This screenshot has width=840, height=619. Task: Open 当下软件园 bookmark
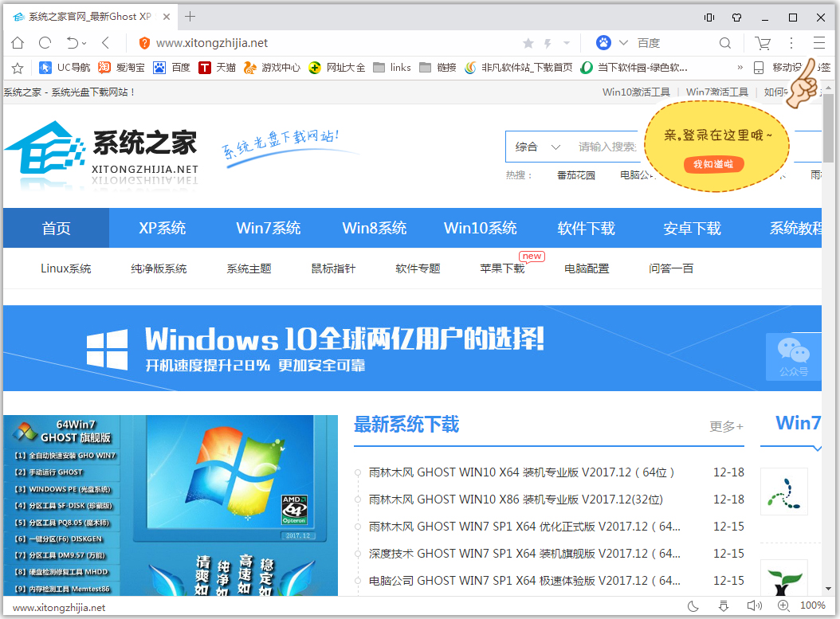[x=634, y=68]
